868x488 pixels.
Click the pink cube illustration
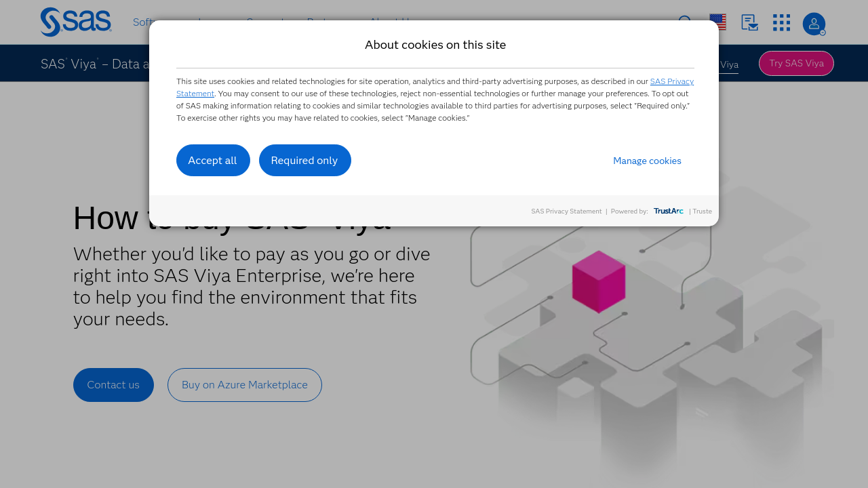(x=598, y=281)
